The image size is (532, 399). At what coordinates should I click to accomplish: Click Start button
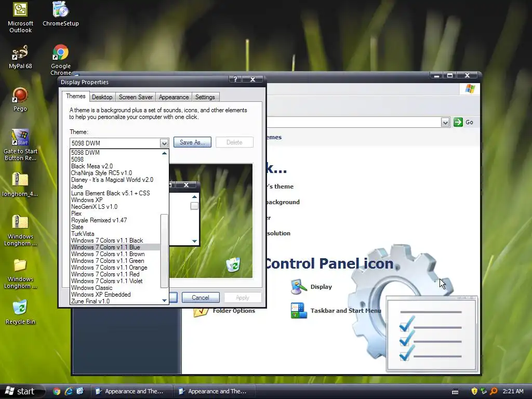(x=21, y=391)
